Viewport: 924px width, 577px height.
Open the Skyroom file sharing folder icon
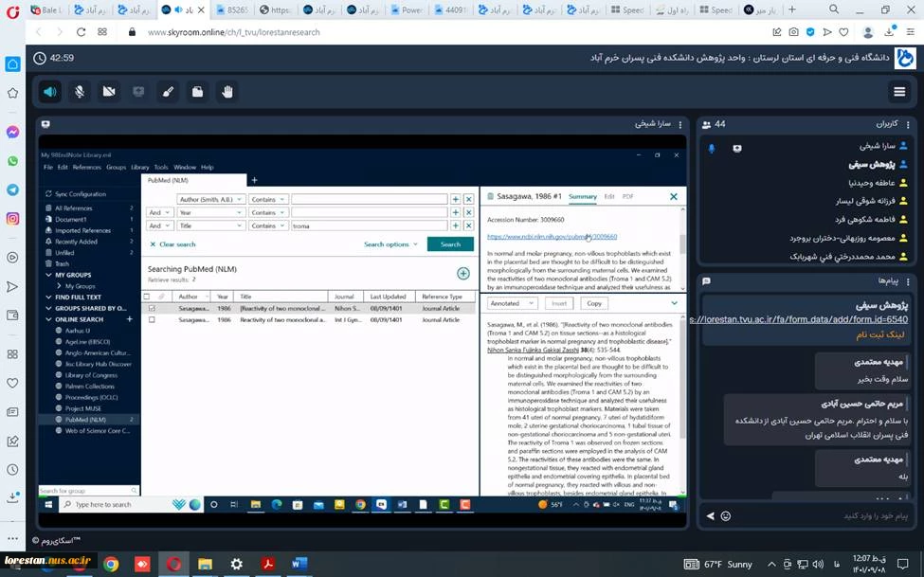[197, 92]
